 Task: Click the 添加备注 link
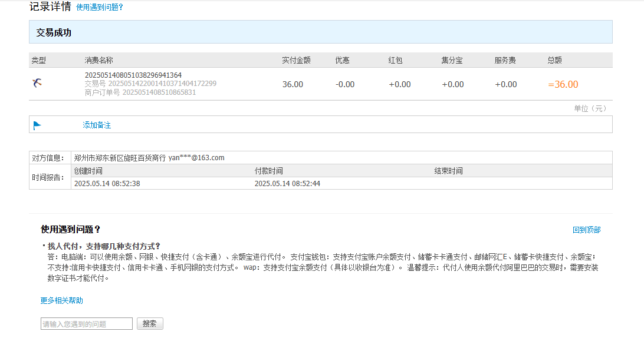97,125
